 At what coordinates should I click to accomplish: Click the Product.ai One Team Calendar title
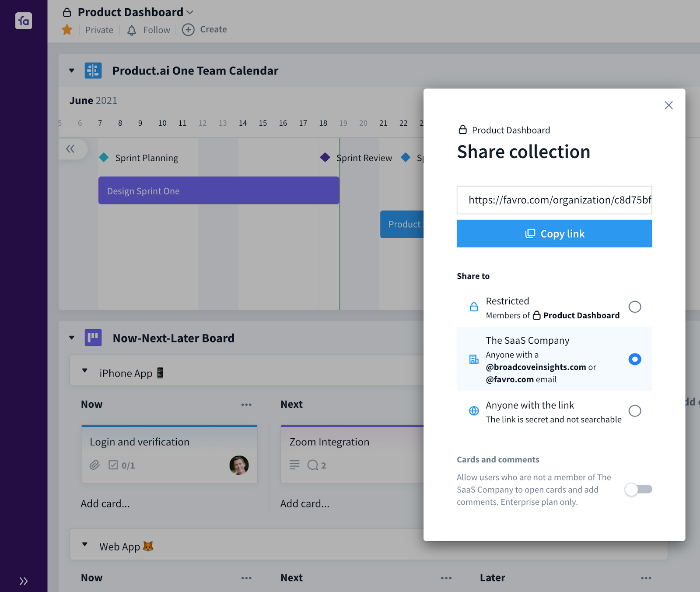point(195,71)
